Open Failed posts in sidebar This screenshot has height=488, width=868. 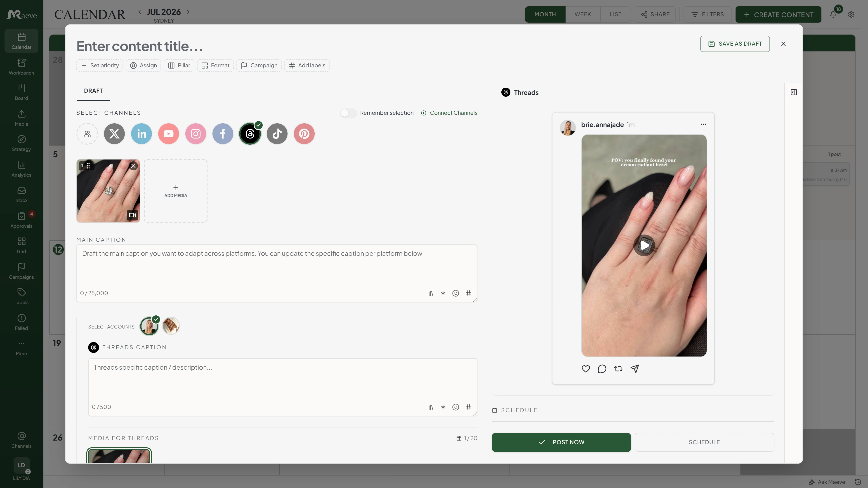tap(21, 322)
